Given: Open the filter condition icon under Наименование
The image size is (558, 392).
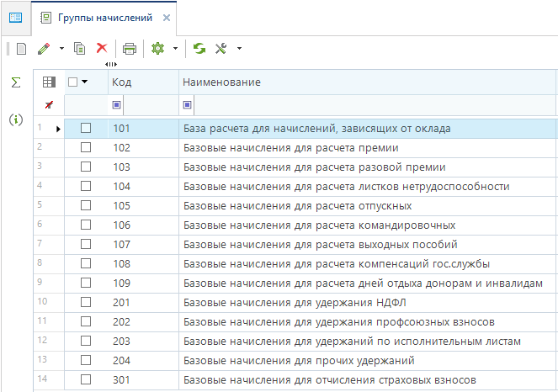Looking at the screenshot, I should [x=187, y=105].
